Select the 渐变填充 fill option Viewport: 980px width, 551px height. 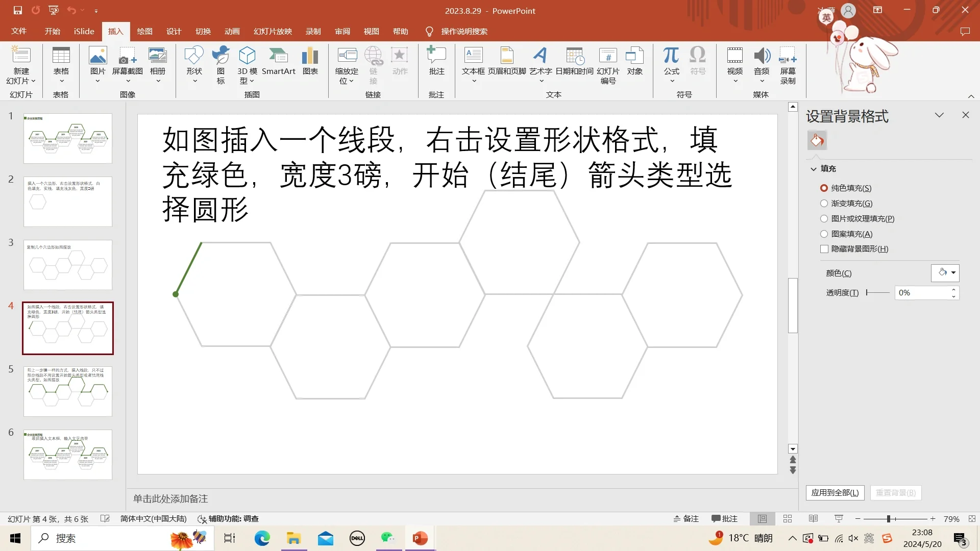pyautogui.click(x=824, y=203)
